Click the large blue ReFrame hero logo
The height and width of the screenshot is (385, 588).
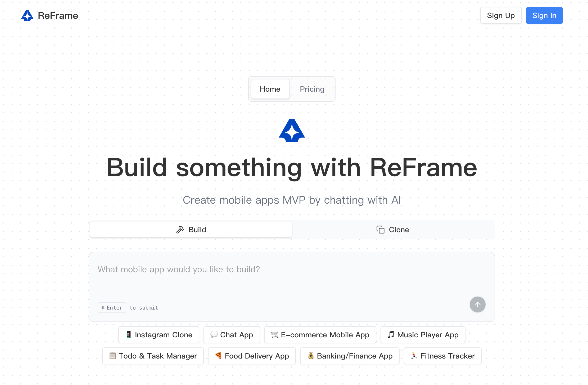point(292,130)
